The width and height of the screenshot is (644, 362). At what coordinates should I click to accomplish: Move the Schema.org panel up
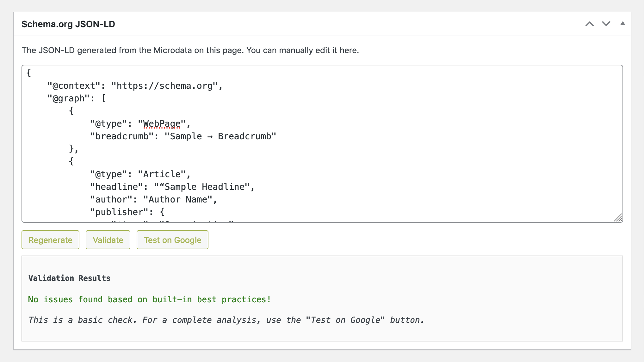[589, 24]
